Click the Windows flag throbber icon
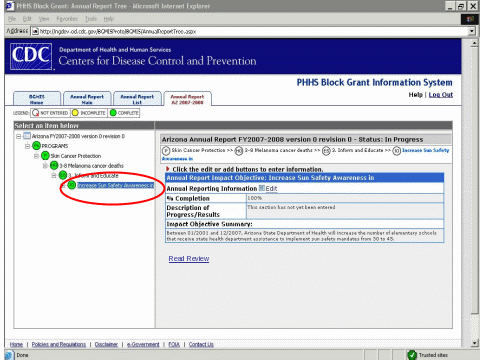This screenshot has width=480, height=360. tap(470, 19)
